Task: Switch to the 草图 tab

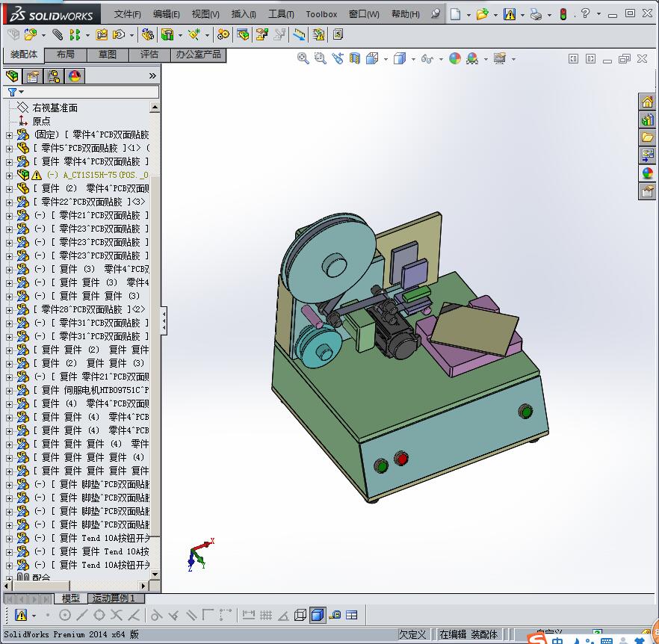Action: (x=108, y=55)
